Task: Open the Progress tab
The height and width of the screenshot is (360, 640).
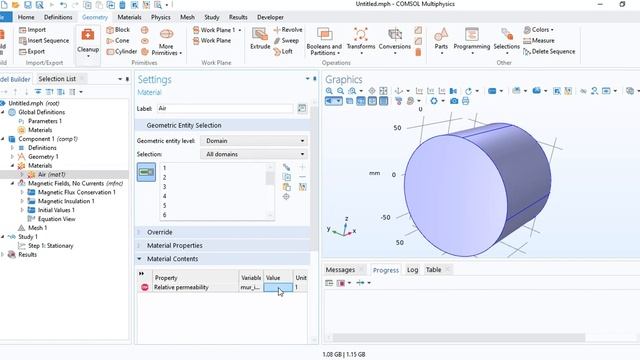Action: click(x=386, y=270)
